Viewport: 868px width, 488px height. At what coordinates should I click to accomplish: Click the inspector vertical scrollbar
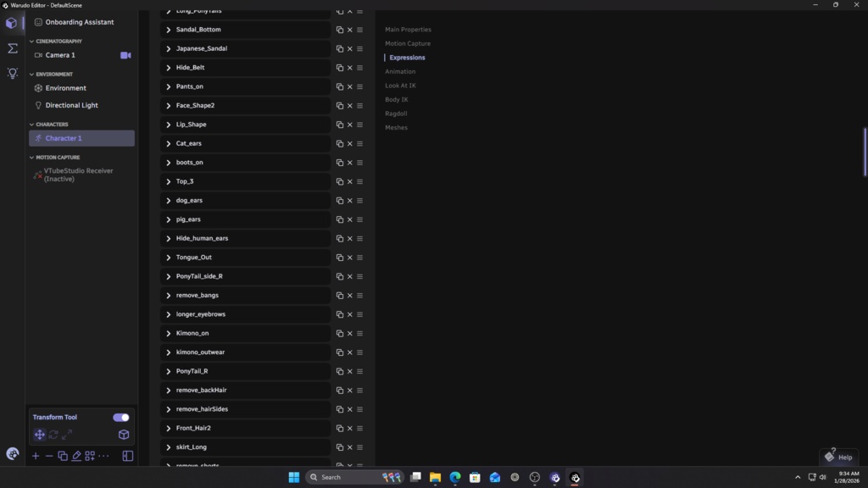coord(865,152)
